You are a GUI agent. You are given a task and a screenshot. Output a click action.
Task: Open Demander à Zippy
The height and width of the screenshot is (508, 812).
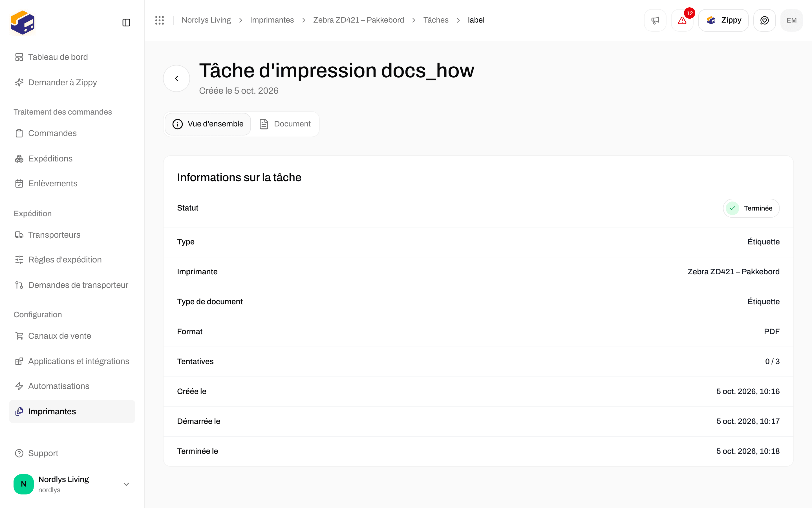pyautogui.click(x=72, y=82)
